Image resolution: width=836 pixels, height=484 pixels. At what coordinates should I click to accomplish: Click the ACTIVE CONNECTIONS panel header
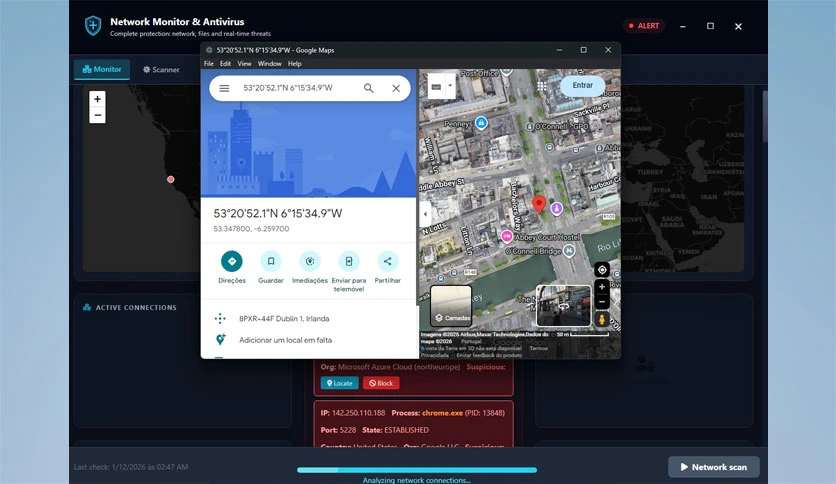[x=130, y=308]
